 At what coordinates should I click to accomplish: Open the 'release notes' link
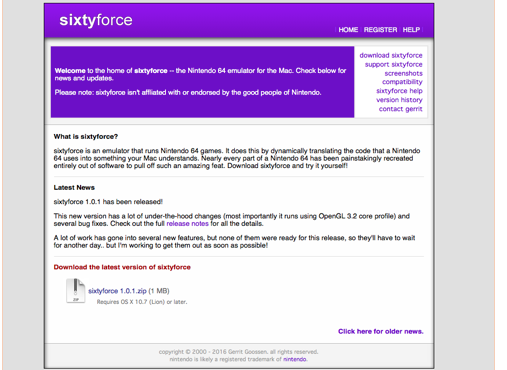(x=187, y=224)
